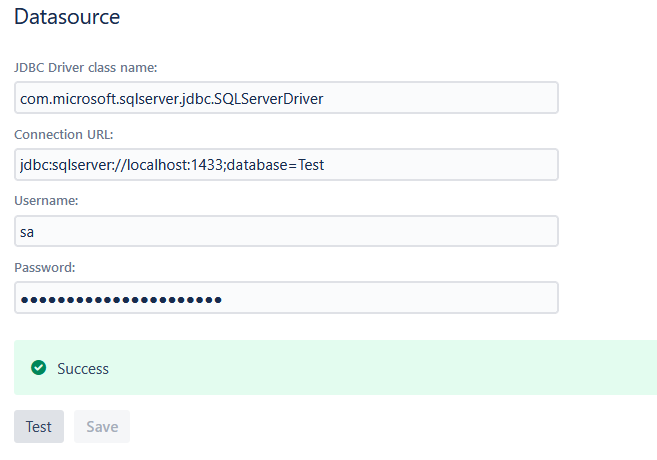Click the Success message text
Image resolution: width=657 pixels, height=460 pixels.
click(83, 369)
